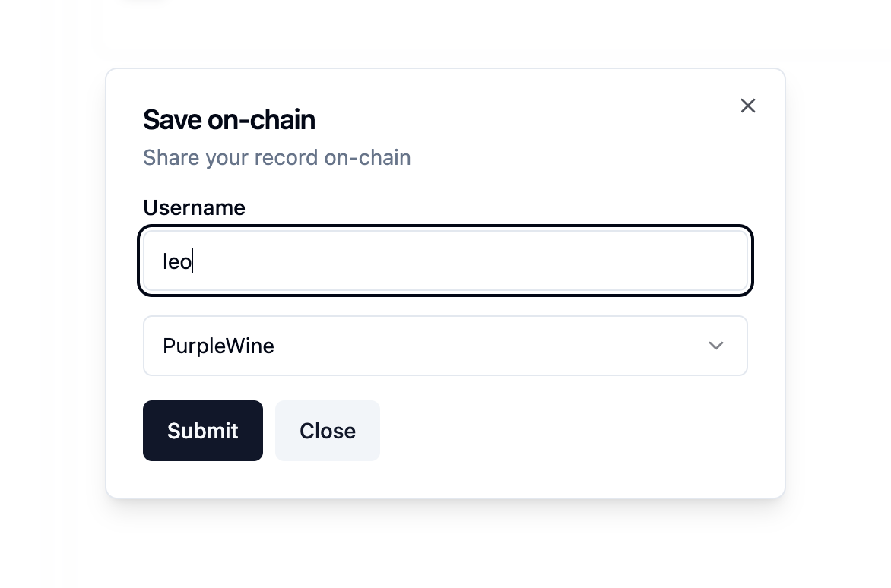Image resolution: width=891 pixels, height=588 pixels.
Task: Click inside the Username text field
Action: click(445, 261)
